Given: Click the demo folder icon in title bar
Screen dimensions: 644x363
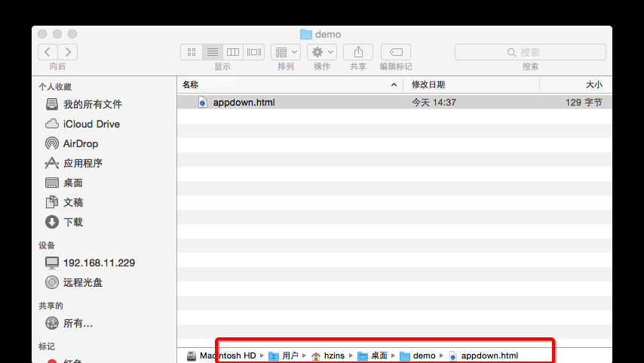Looking at the screenshot, I should point(306,34).
